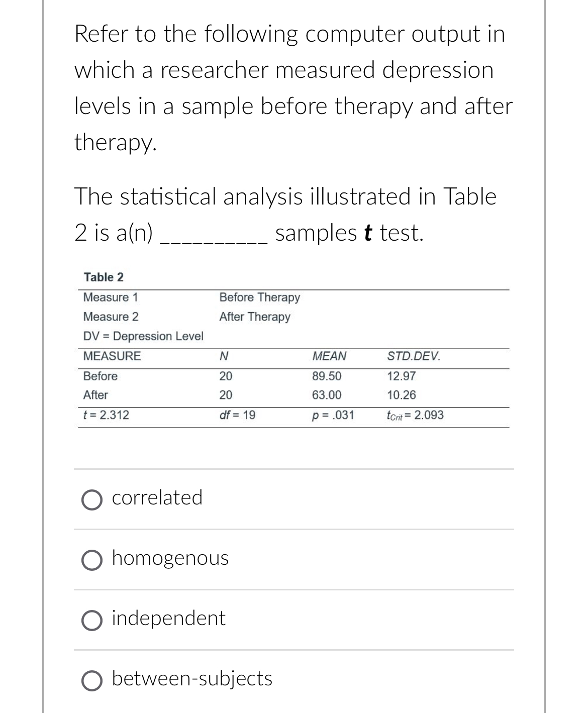The image size is (588, 713).
Task: Click the 'Before Therapy' Measure 1 label
Action: pyautogui.click(x=259, y=297)
